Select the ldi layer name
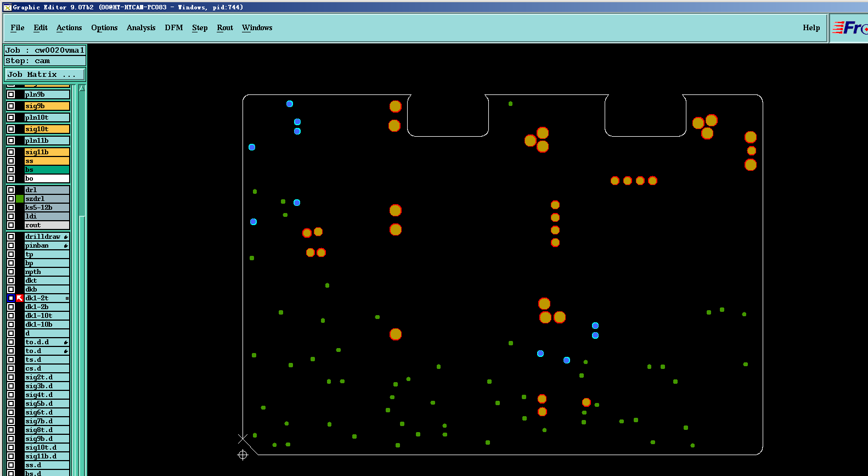 [47, 216]
